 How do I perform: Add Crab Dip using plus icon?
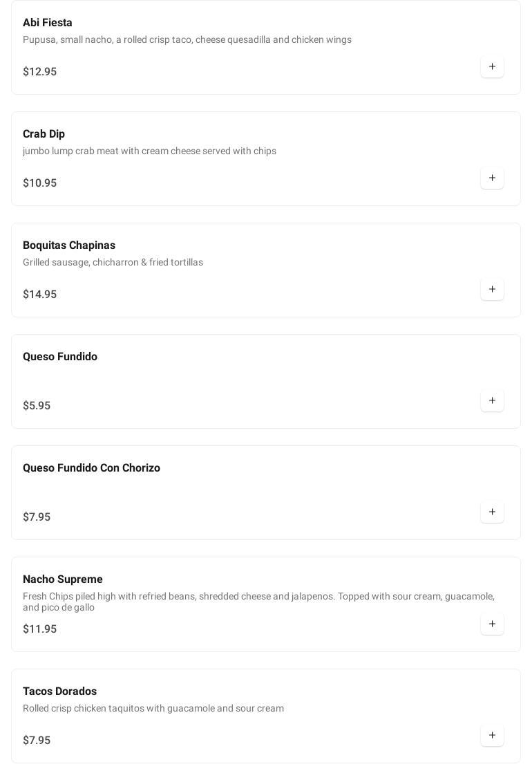pyautogui.click(x=492, y=178)
